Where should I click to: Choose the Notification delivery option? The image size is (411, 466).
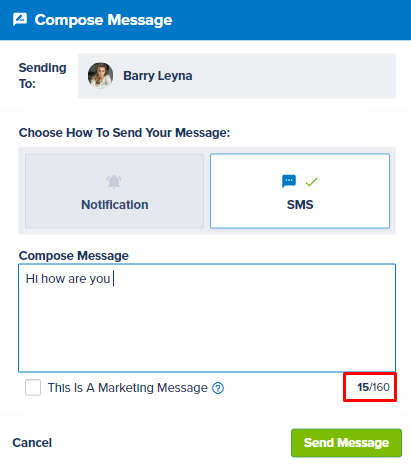(x=114, y=191)
